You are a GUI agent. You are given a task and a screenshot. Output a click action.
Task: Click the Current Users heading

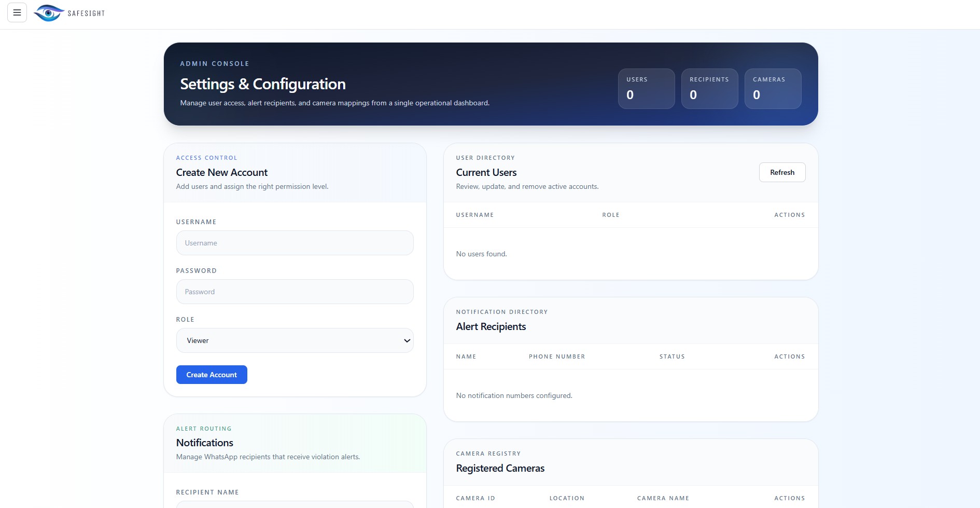[486, 172]
